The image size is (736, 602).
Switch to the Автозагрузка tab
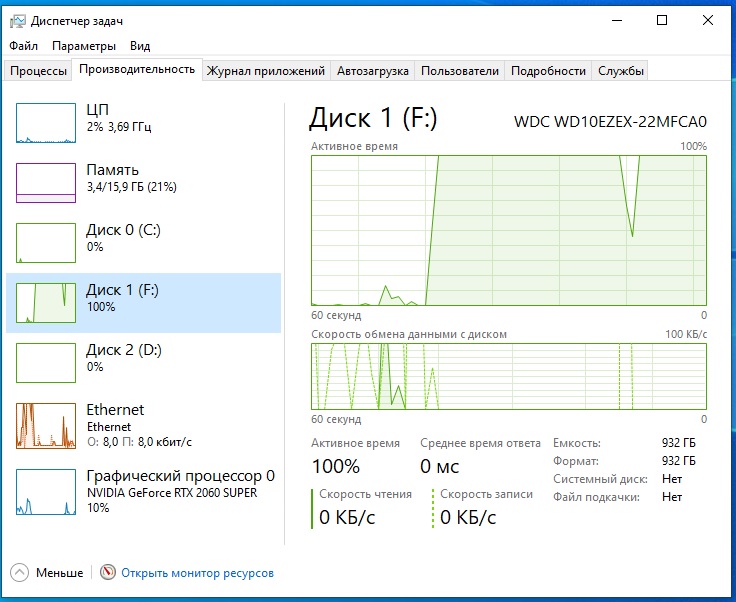click(372, 71)
